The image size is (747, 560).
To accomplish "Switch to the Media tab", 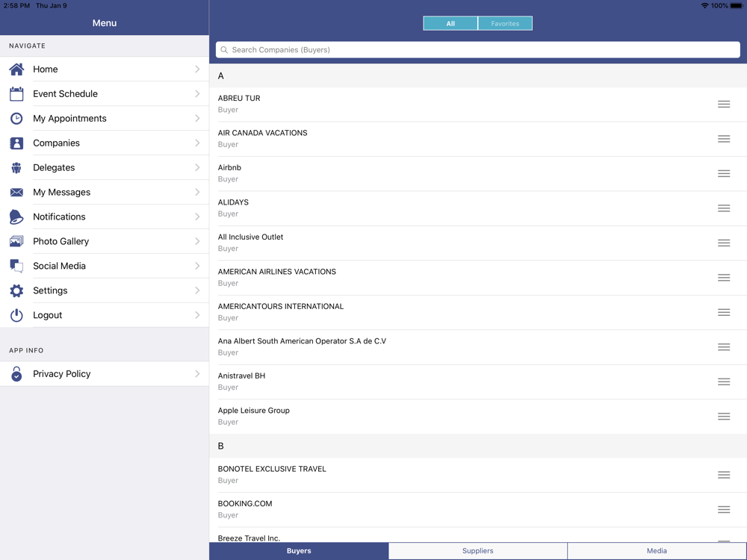I will tap(657, 550).
